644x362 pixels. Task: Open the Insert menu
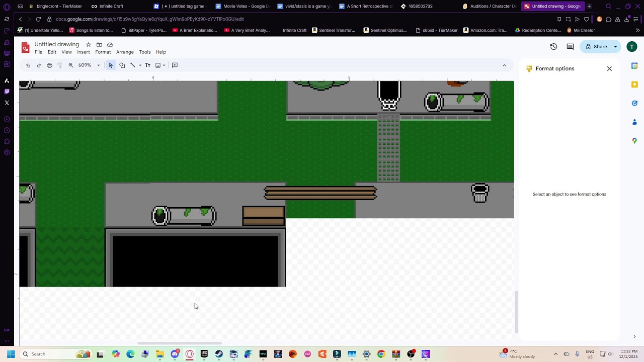(84, 52)
